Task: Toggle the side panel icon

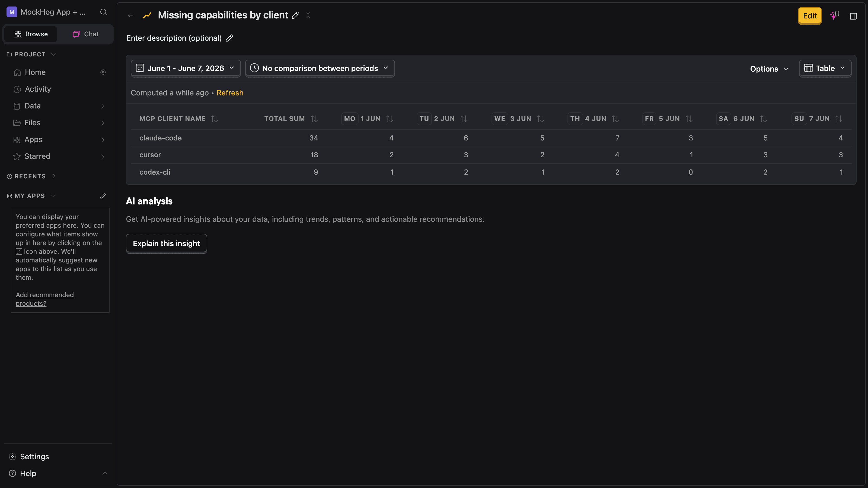Action: (x=853, y=16)
